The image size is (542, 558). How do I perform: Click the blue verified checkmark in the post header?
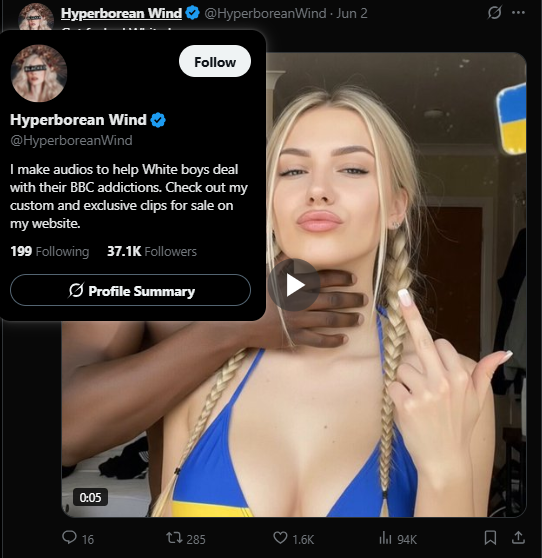[x=193, y=13]
